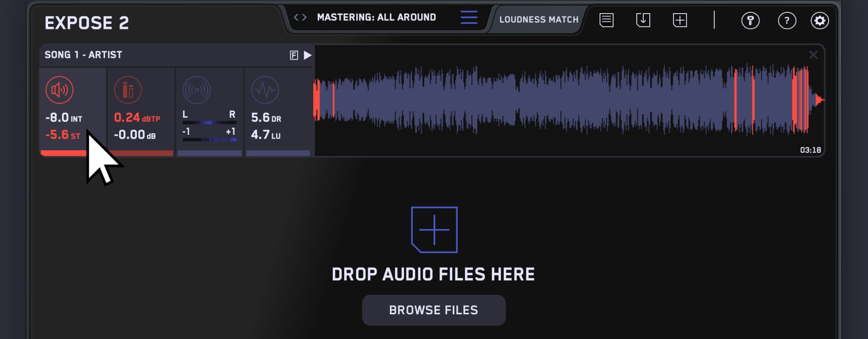Click the Browse Files button

coord(434,310)
